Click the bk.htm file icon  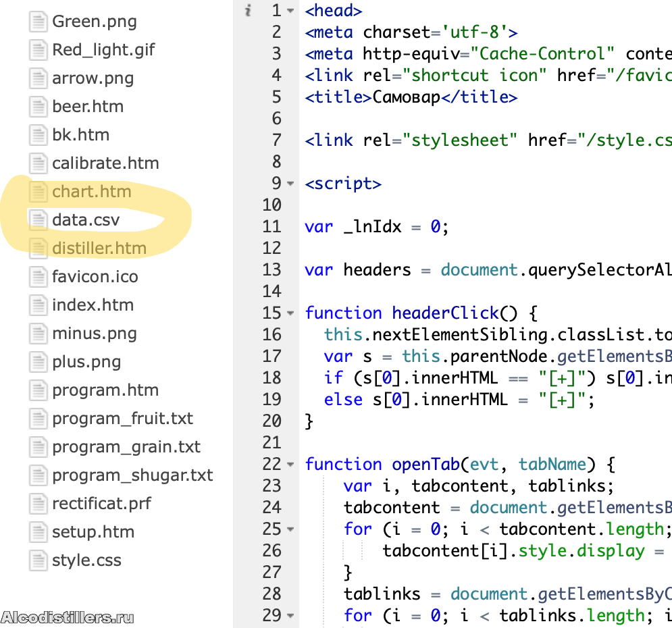tap(38, 135)
